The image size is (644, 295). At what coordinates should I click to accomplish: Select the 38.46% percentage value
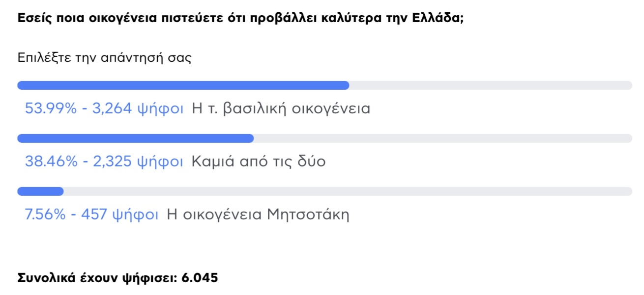tap(51, 161)
